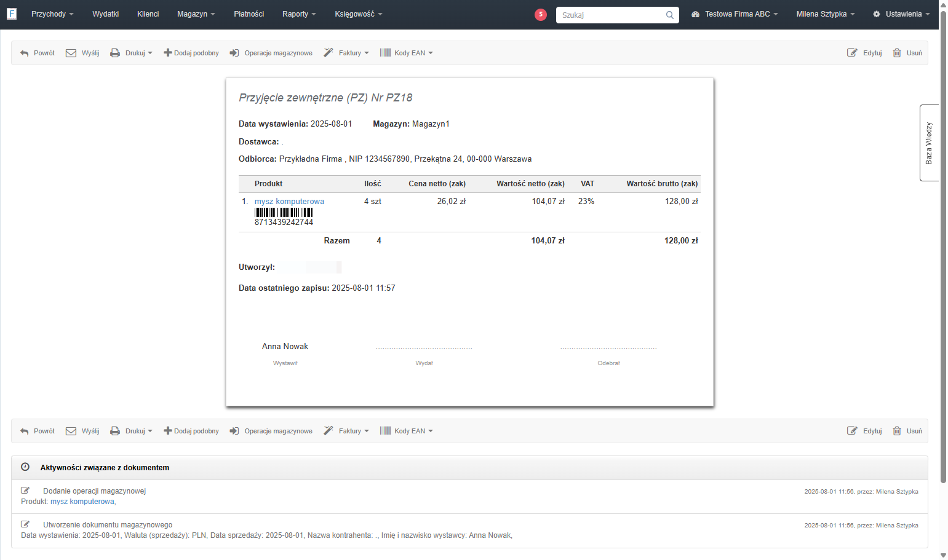Click the bottom Edytuj pencil icon
The image size is (948, 560).
852,431
